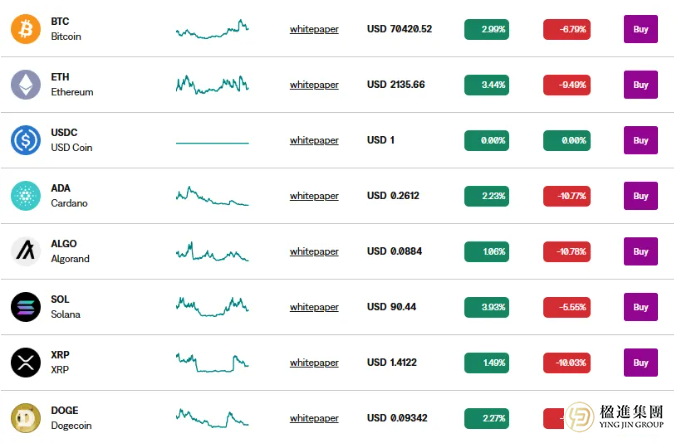
Task: Click the Ethereum diamond icon
Action: [x=25, y=85]
